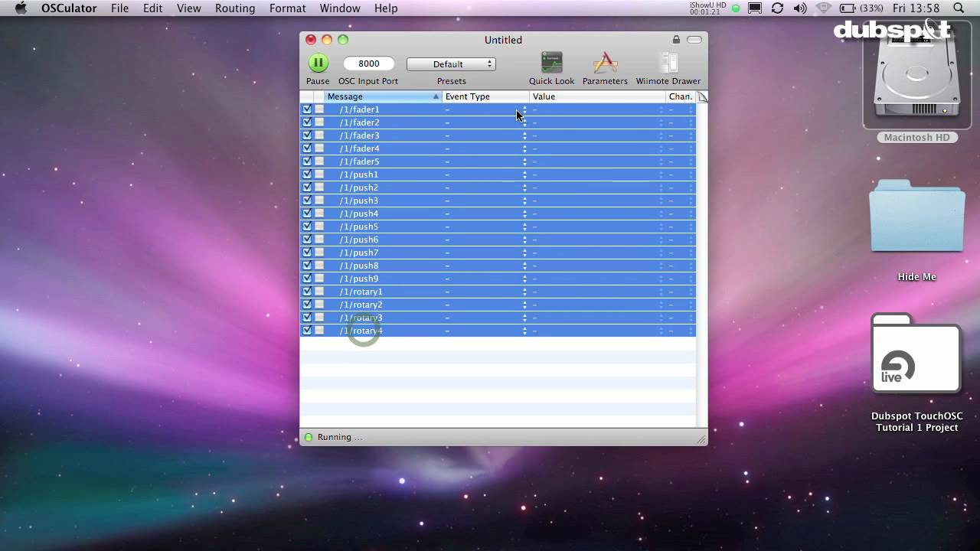
Task: Click the volume icon in menu bar
Action: [x=800, y=8]
